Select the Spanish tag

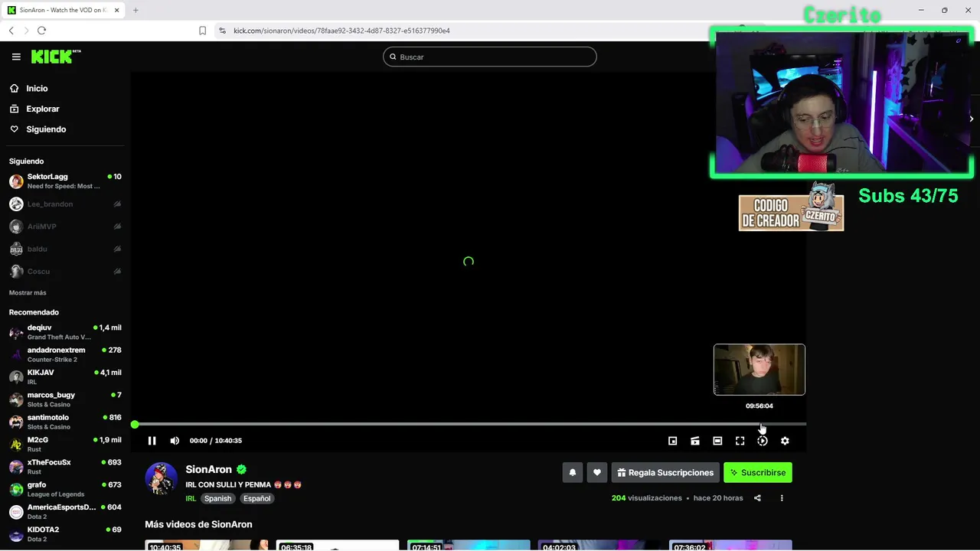pos(217,498)
